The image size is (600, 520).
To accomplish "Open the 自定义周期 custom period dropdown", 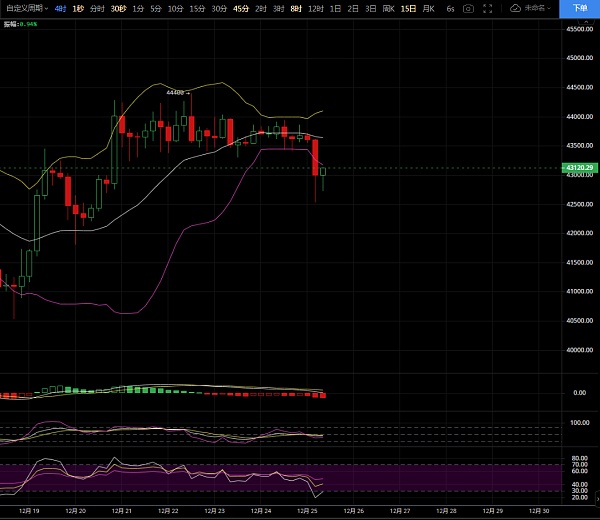I will point(26,8).
